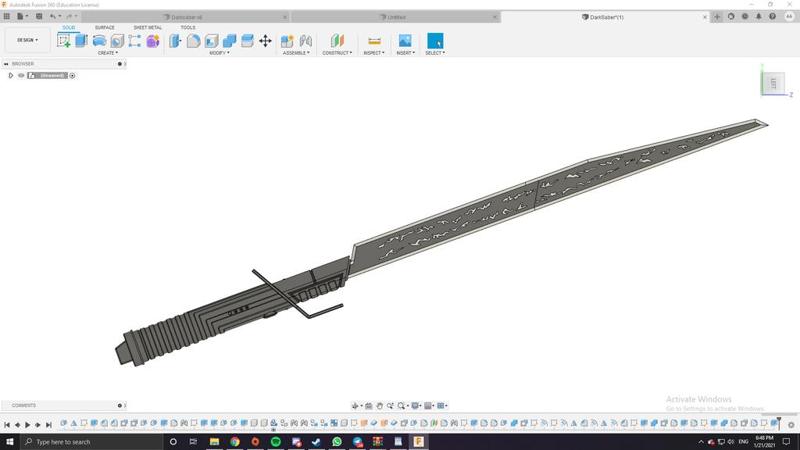Click the Fillet tool icon
Image resolution: width=800 pixels, height=450 pixels.
194,41
